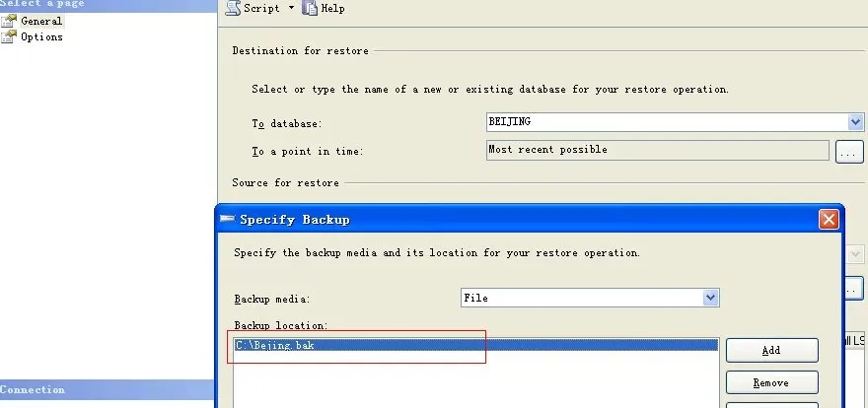Expand the Backup media dropdown
Screen dimensions: 868x408
point(711,298)
